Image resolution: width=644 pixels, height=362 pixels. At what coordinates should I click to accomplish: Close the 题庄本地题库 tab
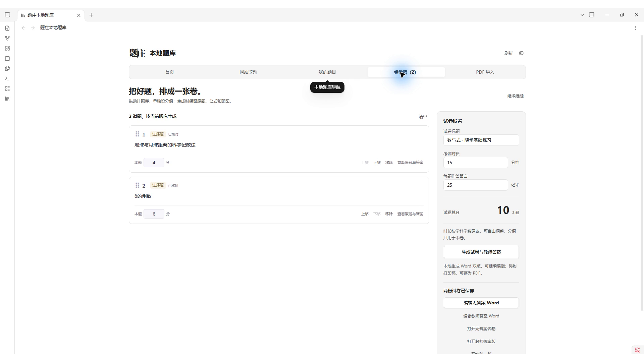(x=79, y=15)
